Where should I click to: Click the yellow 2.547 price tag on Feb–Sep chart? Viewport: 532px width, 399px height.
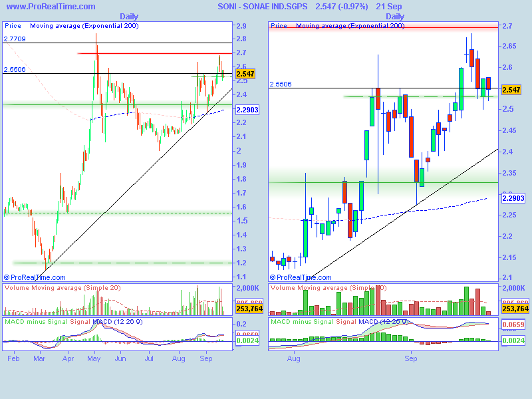(x=245, y=74)
